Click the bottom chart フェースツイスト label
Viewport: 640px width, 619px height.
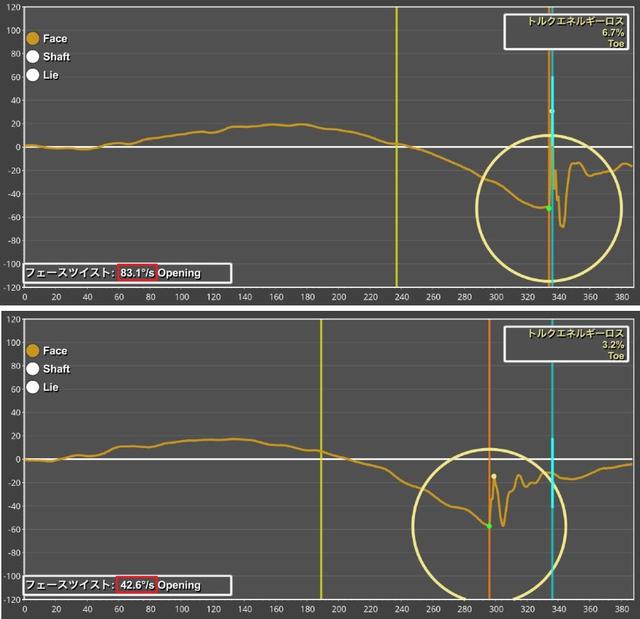click(70, 585)
